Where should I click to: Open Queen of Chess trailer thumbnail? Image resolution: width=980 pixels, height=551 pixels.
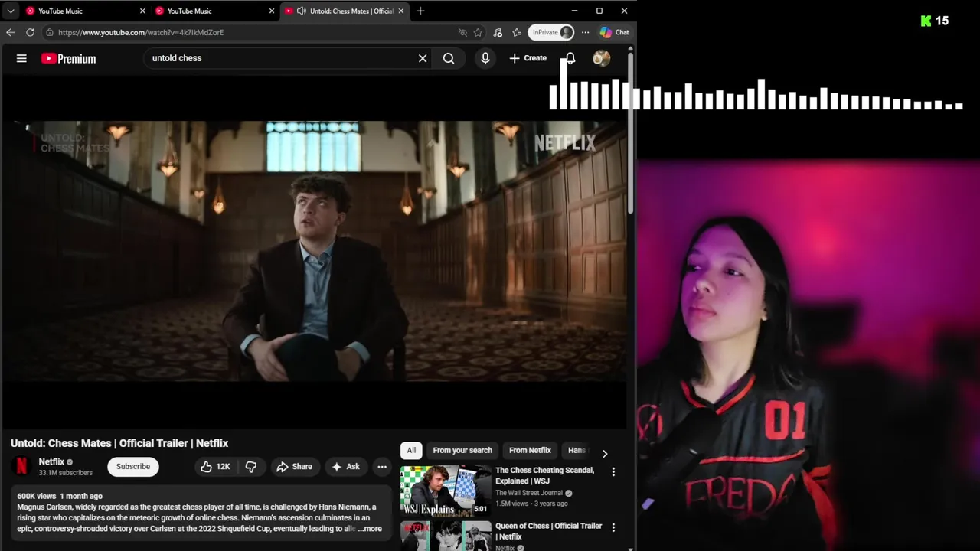(x=446, y=536)
